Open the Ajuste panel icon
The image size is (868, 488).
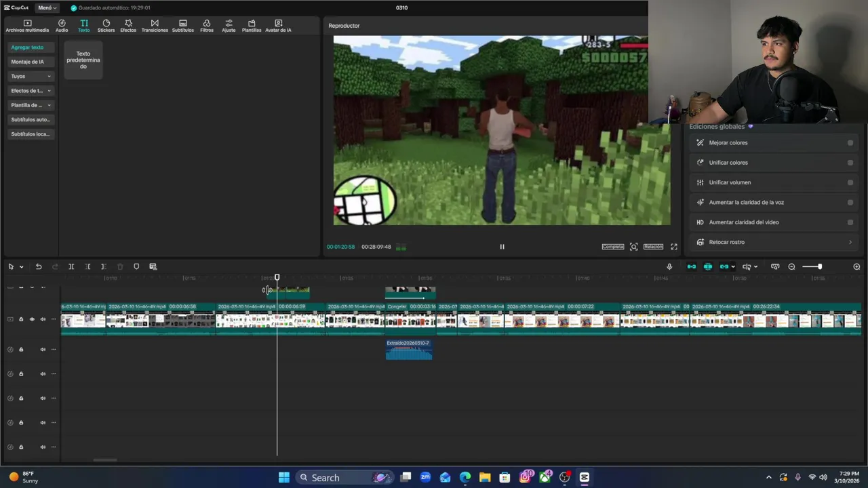coord(229,26)
